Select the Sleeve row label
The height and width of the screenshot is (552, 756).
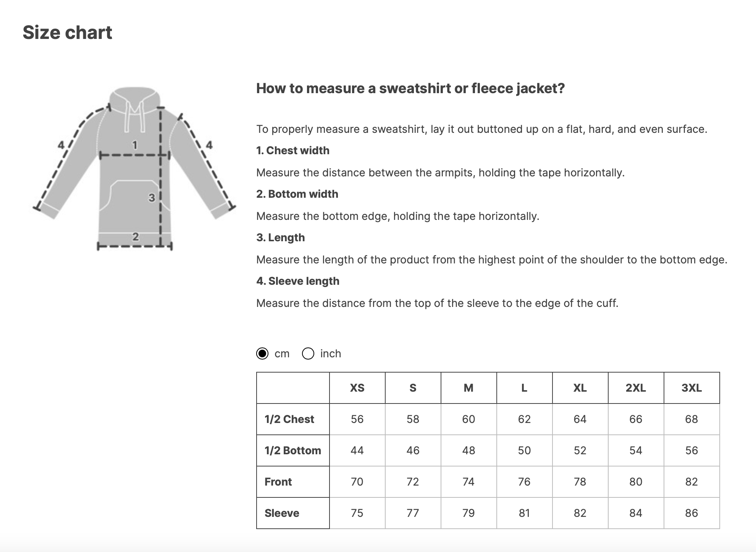(282, 513)
